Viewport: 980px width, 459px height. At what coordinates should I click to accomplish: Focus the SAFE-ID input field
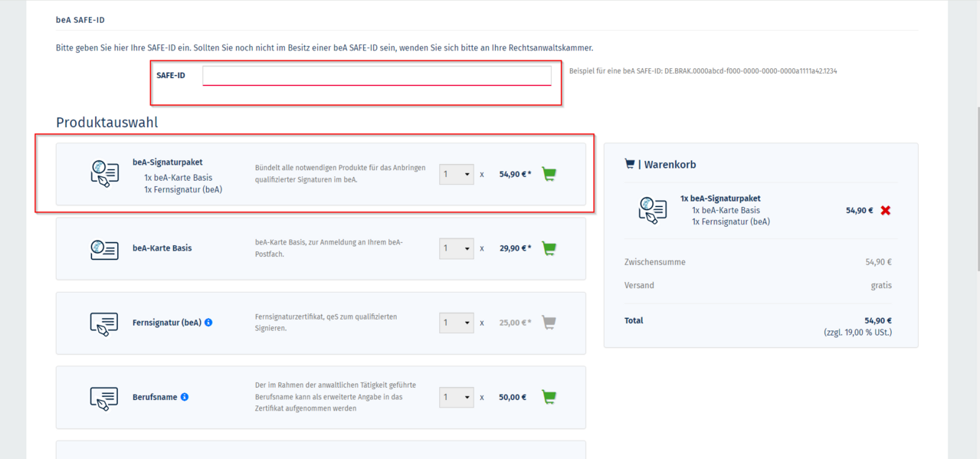click(x=376, y=75)
